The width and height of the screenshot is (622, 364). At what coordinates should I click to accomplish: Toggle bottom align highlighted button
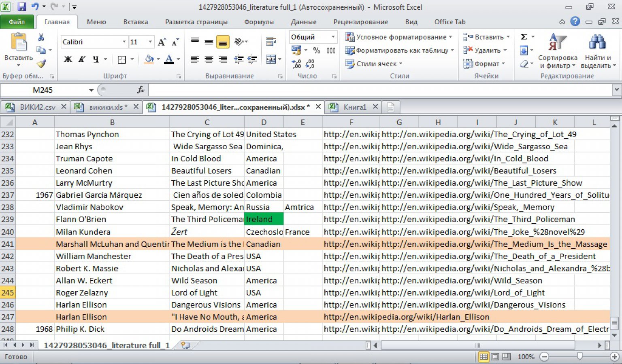pyautogui.click(x=223, y=42)
